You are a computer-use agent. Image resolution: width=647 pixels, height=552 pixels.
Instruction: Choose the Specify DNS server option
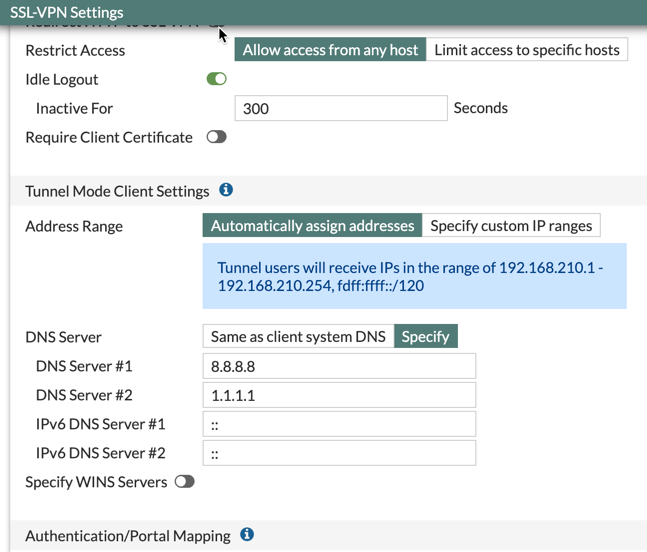tap(425, 336)
